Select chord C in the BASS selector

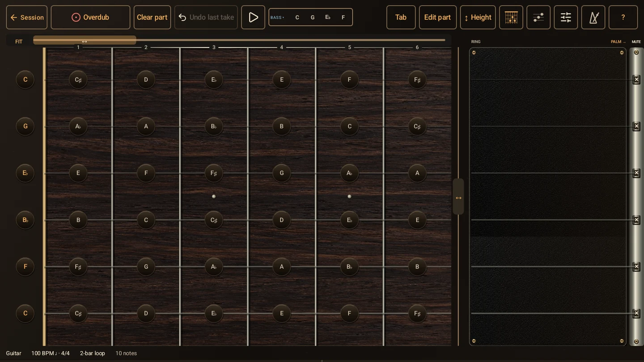(x=297, y=17)
